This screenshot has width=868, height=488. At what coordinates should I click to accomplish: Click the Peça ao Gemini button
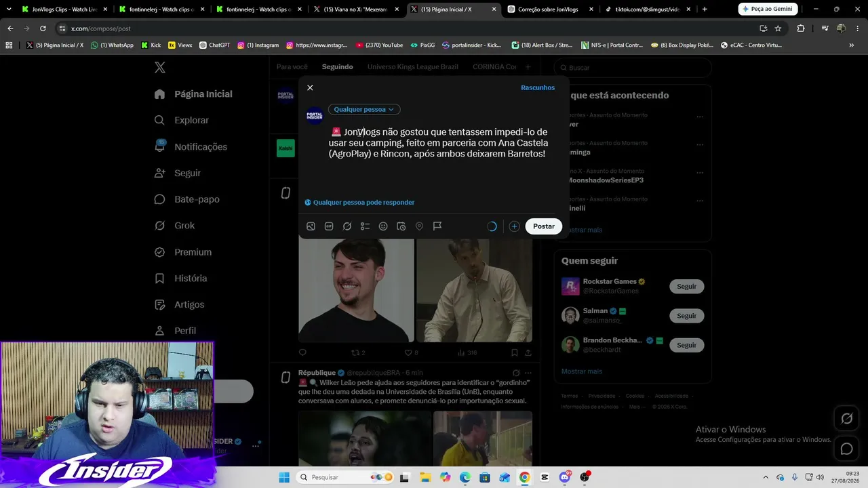[x=768, y=9]
